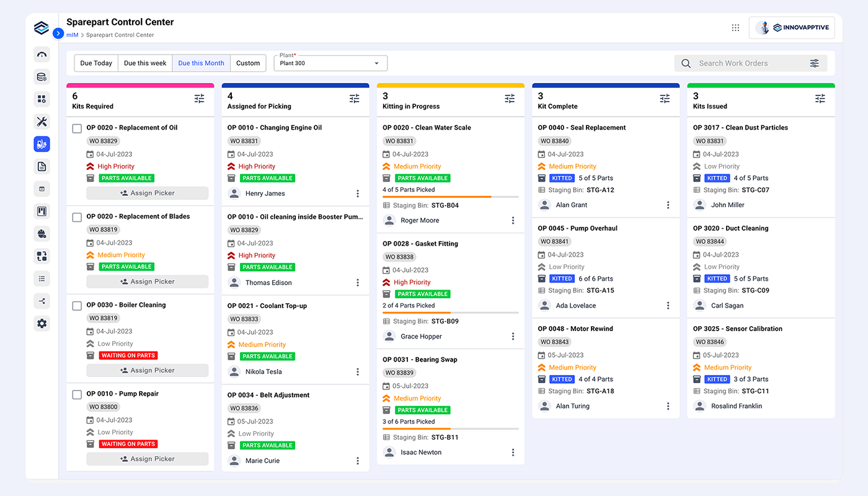Focus the Search Work Orders field
The width and height of the screenshot is (868, 496).
pos(751,63)
